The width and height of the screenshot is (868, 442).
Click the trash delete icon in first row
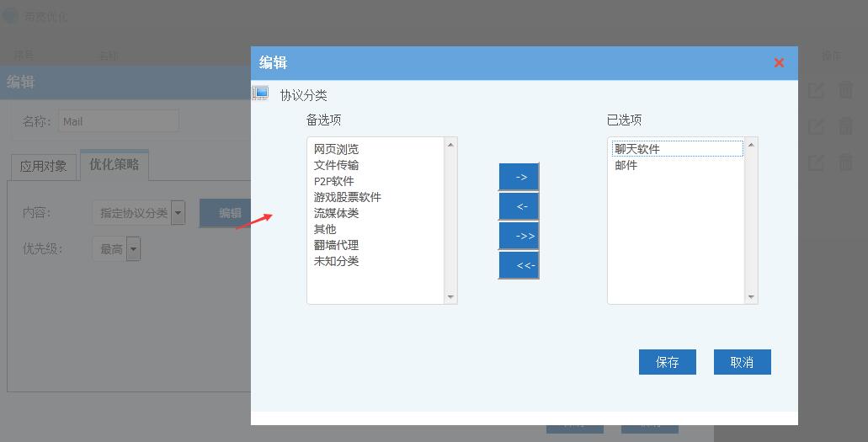coord(845,90)
